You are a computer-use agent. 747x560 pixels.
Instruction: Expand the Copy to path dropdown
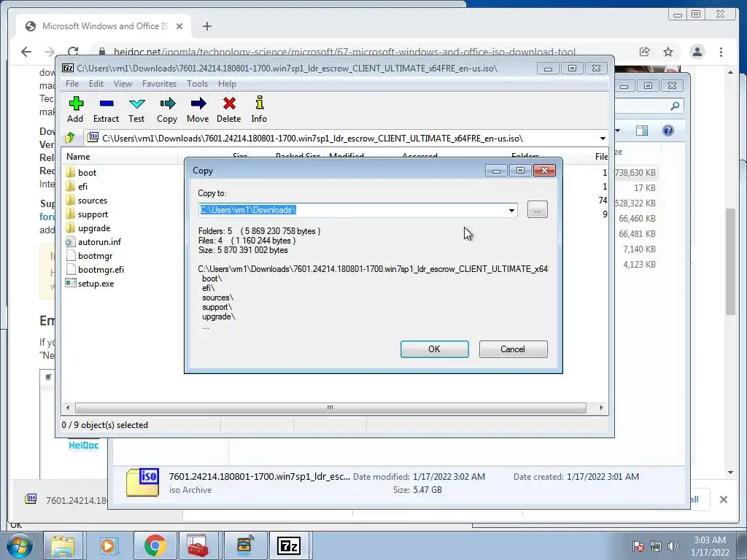coord(511,210)
